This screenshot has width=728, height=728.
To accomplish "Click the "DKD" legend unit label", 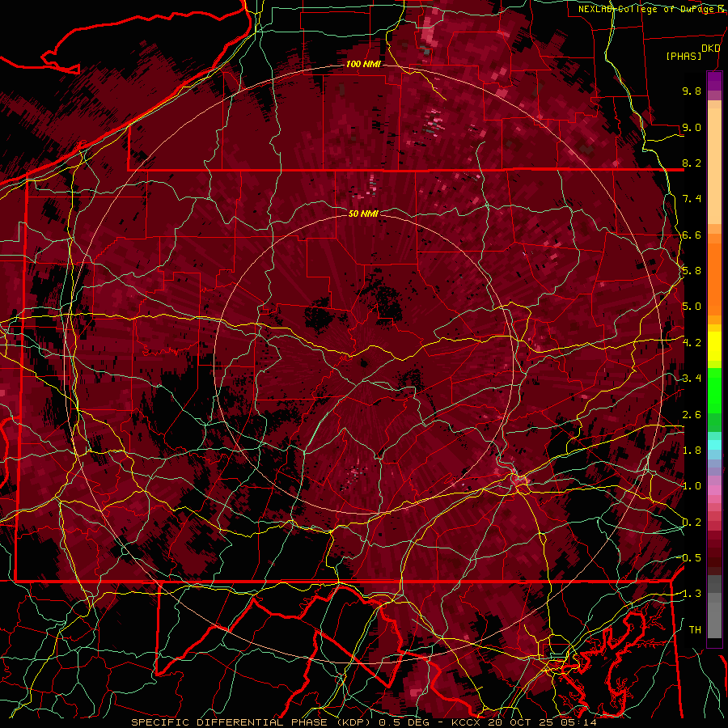I will point(711,49).
